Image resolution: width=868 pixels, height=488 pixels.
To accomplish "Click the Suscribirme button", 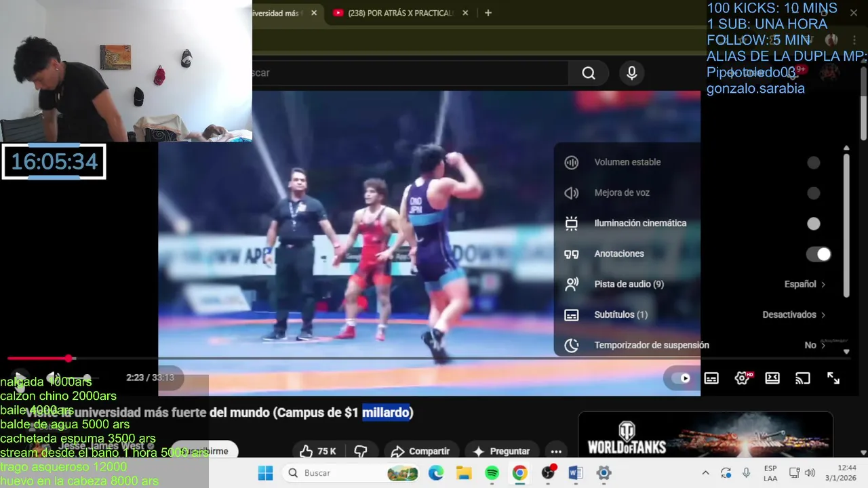I will pyautogui.click(x=205, y=451).
